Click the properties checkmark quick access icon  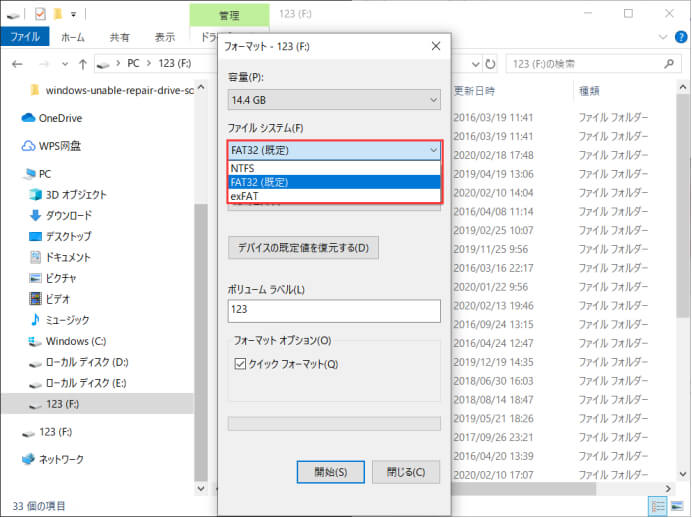point(40,14)
